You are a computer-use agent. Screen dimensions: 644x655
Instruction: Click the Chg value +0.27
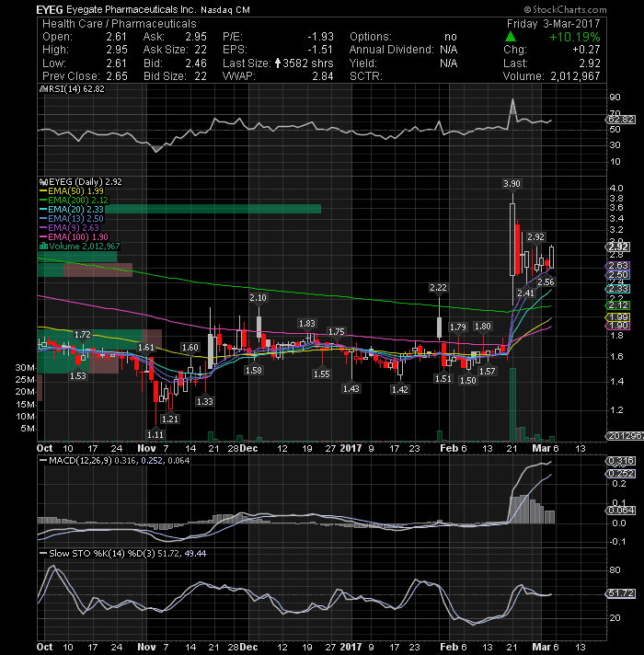[x=586, y=50]
